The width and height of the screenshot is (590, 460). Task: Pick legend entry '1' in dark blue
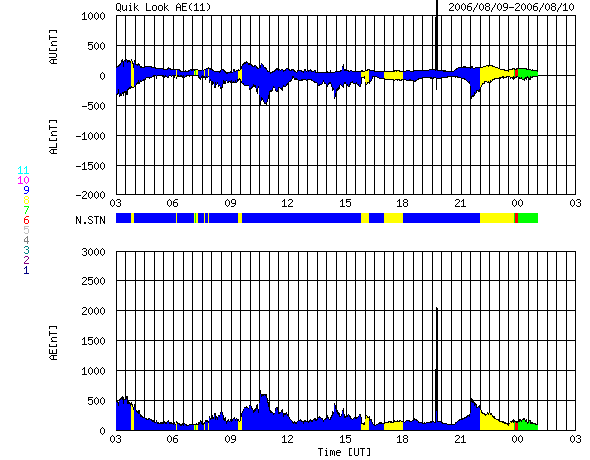click(26, 270)
